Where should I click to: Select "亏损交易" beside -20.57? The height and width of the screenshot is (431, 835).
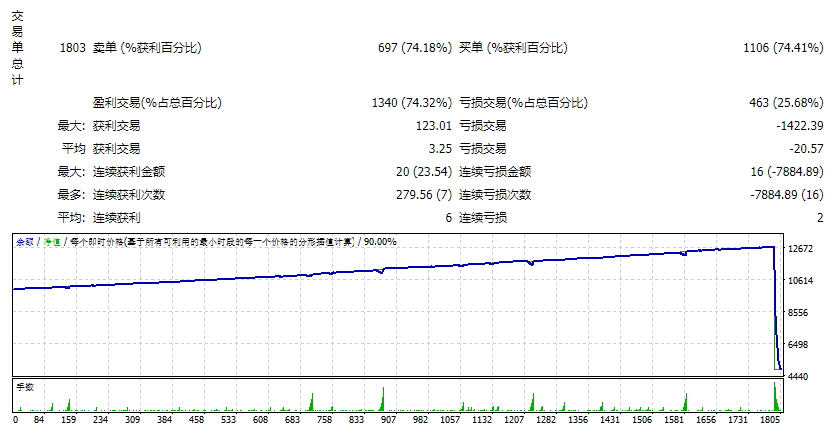[x=483, y=149]
